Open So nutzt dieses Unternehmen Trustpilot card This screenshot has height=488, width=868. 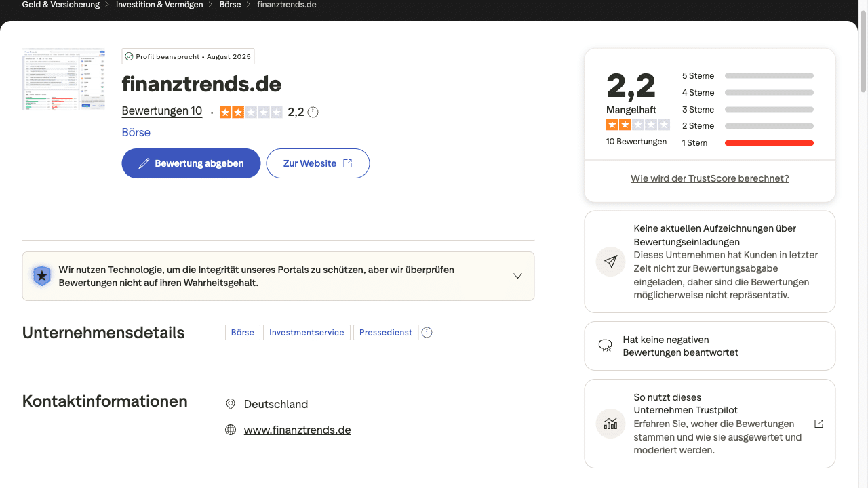point(710,424)
